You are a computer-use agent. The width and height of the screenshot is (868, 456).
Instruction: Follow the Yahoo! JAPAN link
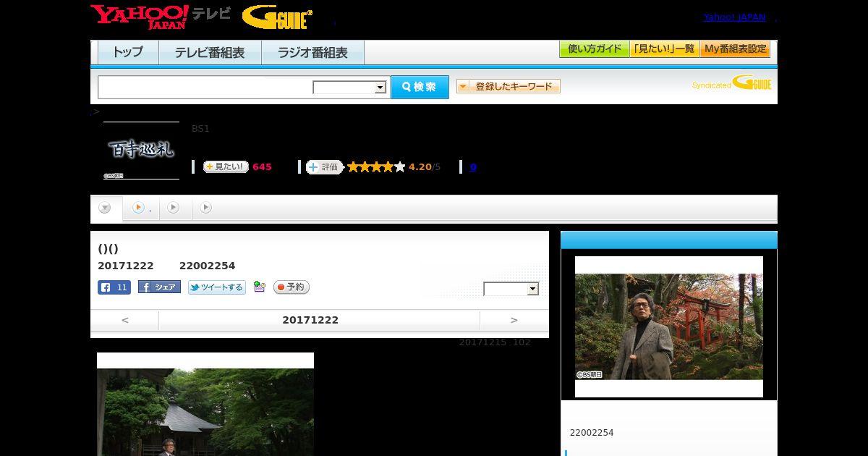[x=734, y=17]
